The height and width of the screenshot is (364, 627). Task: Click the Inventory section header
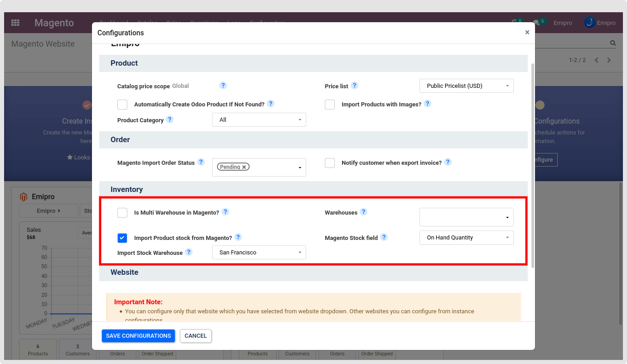point(313,190)
